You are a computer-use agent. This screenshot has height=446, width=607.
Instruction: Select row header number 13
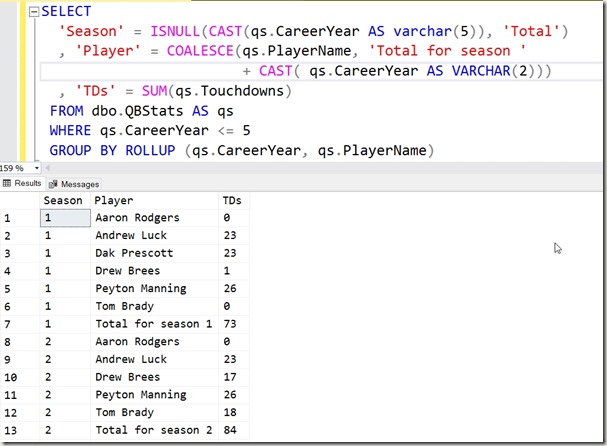point(20,430)
